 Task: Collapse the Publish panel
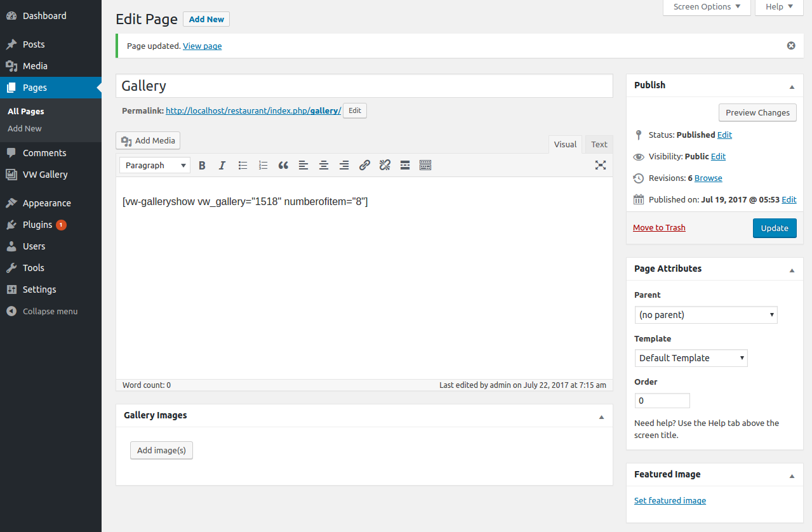pos(792,86)
